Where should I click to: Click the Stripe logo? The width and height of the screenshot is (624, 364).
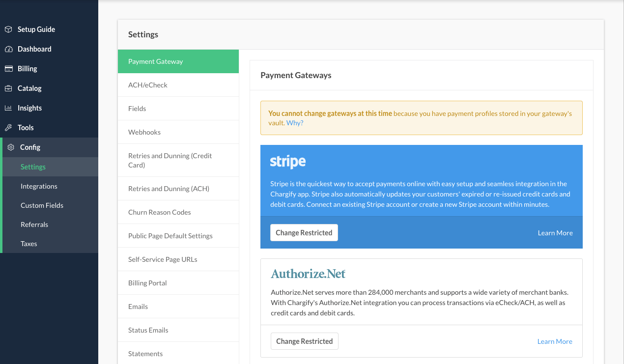[288, 162]
